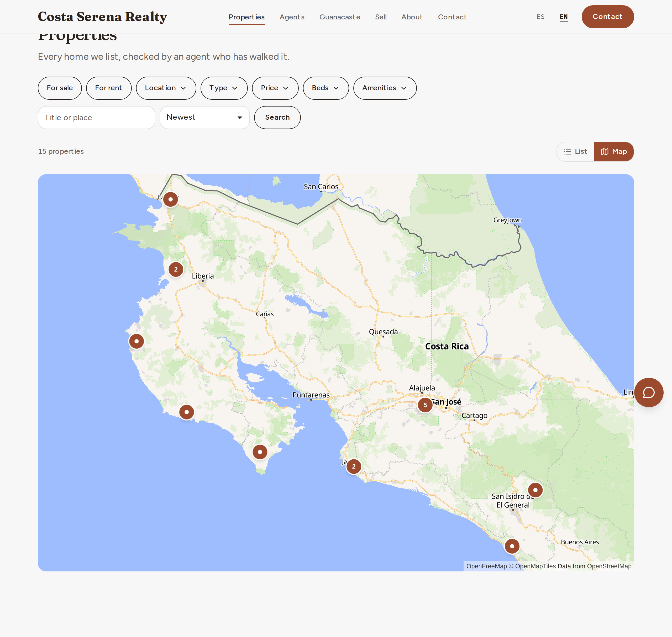This screenshot has width=672, height=637.
Task: Expand the Type filter dropdown
Action: tap(224, 88)
